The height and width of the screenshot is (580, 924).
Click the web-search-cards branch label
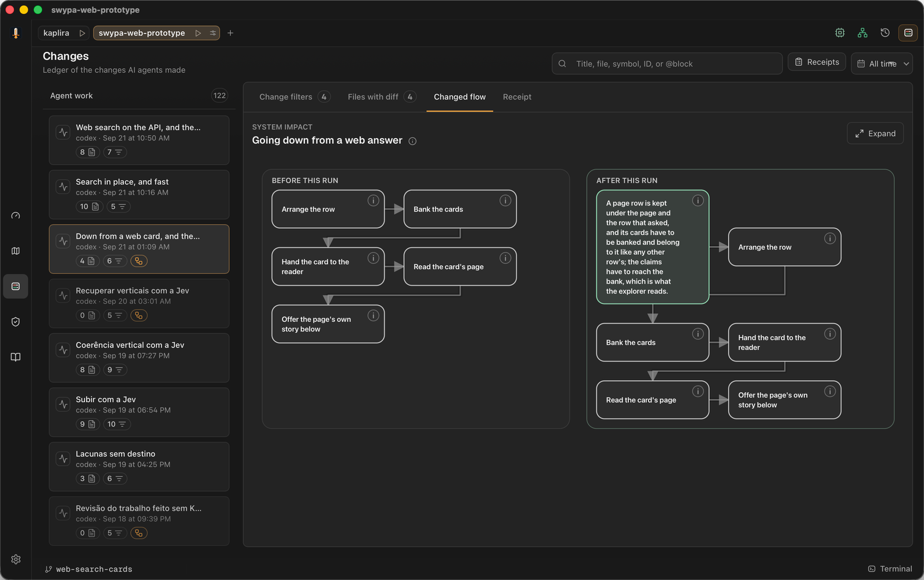(94, 570)
